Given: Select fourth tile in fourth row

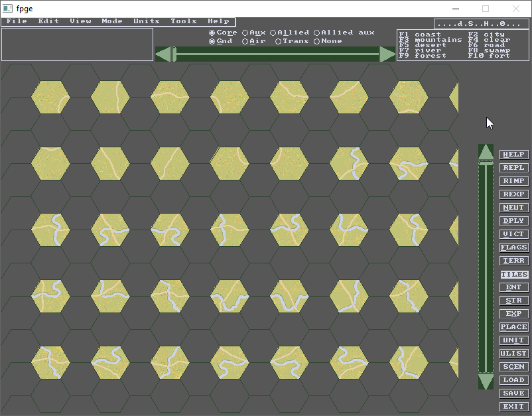Looking at the screenshot, I should point(230,296).
